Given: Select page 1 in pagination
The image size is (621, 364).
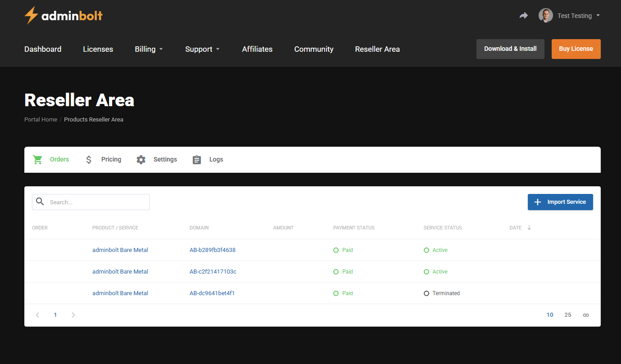Looking at the screenshot, I should pos(55,315).
